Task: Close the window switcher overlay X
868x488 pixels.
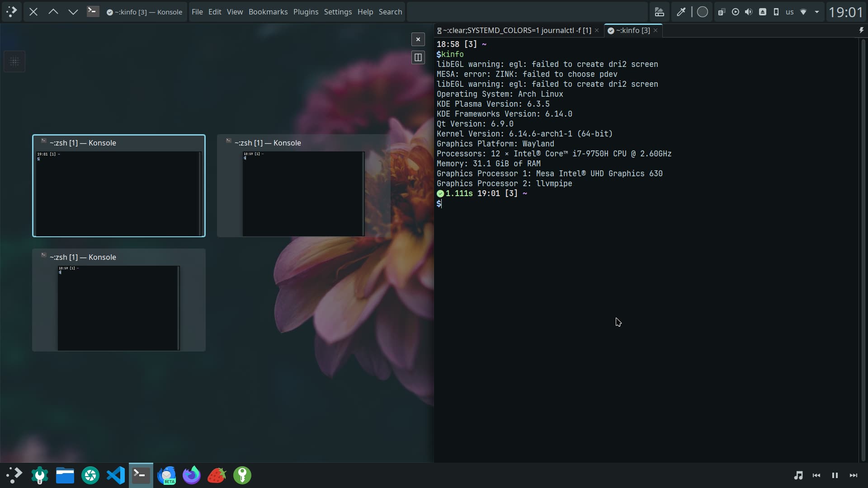Action: (x=418, y=39)
